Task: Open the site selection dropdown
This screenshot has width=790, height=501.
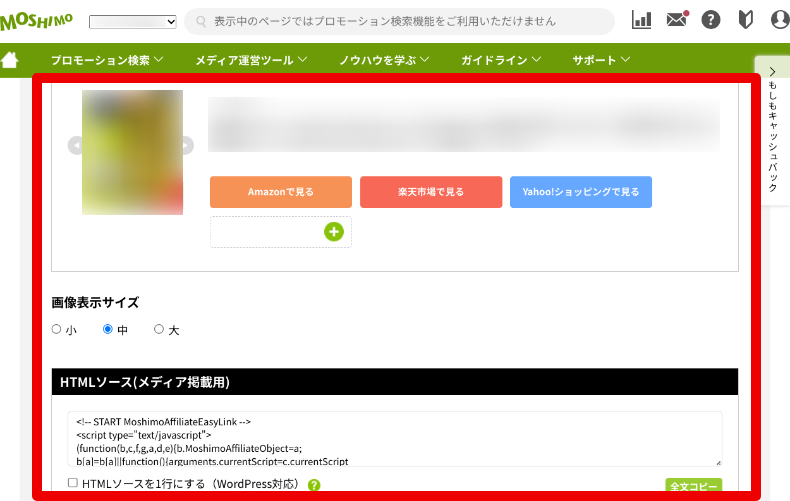Action: [133, 22]
